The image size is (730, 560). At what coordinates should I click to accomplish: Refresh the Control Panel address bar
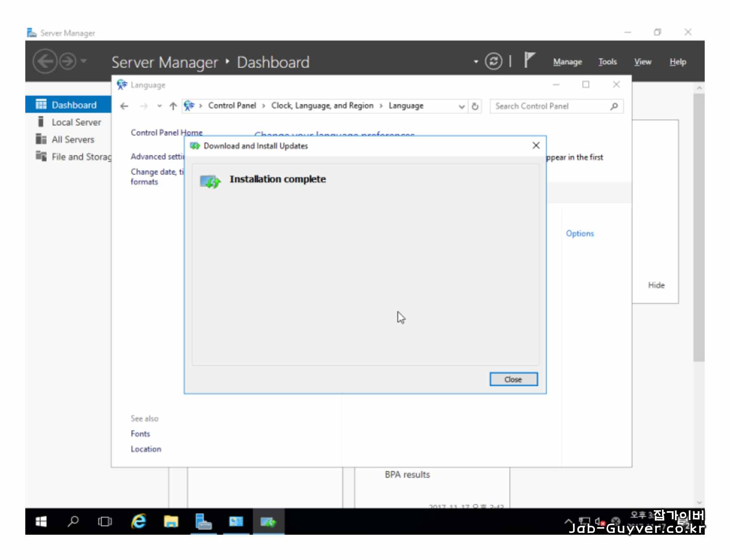(475, 106)
